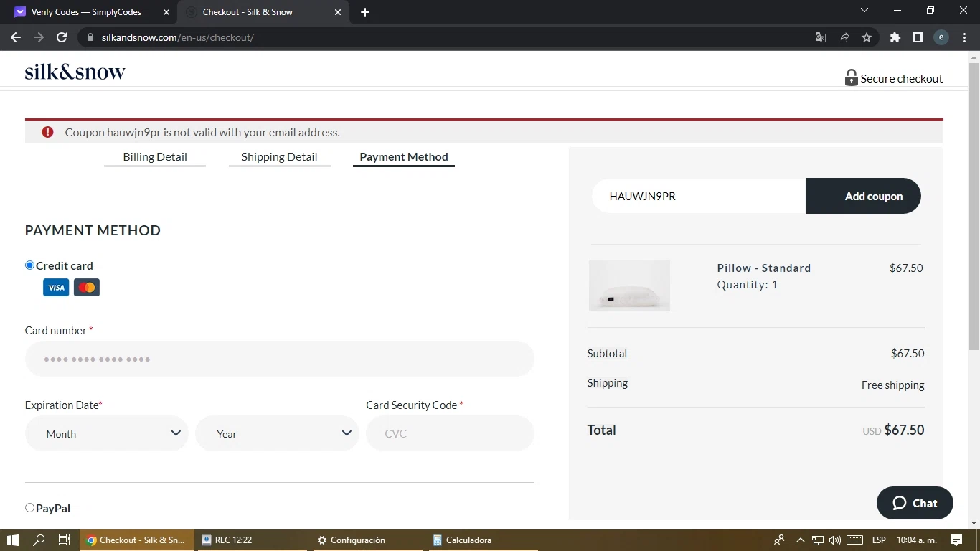Click the 'Quantity: 1' text
Screen dimensions: 980x551
(748, 285)
